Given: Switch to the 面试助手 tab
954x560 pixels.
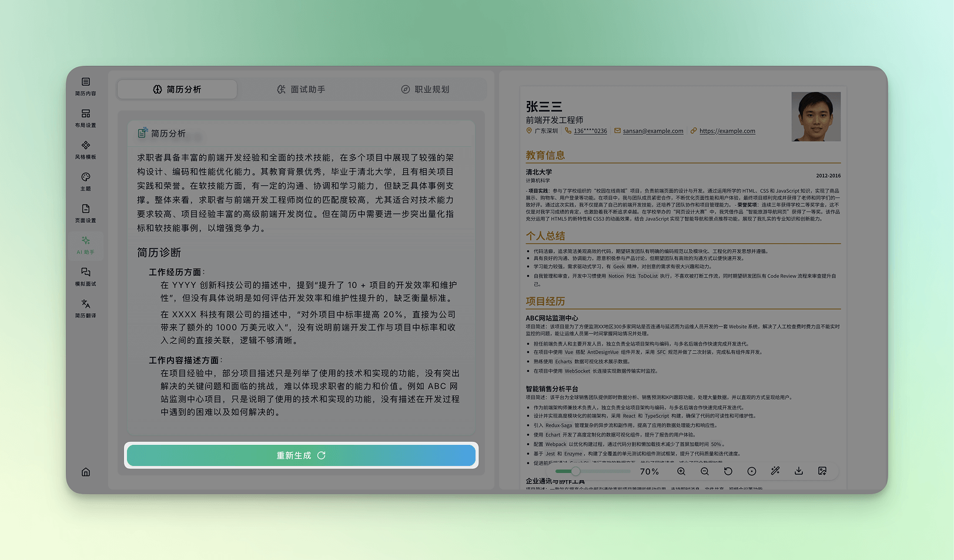Looking at the screenshot, I should pos(301,89).
